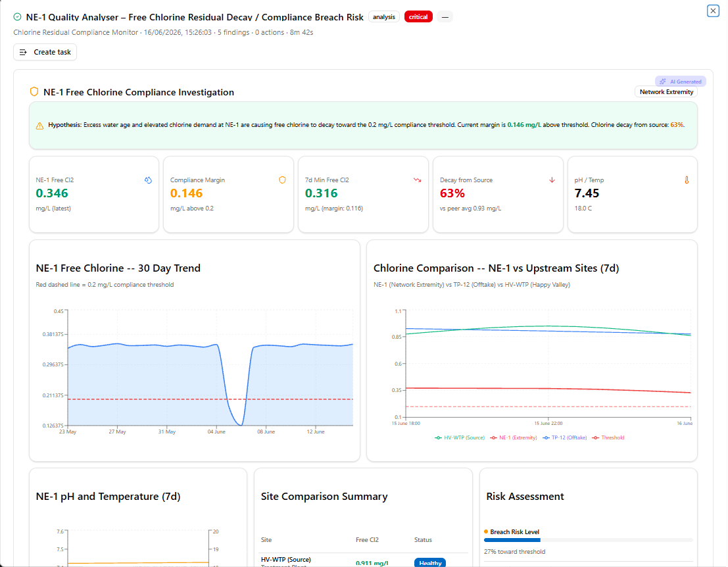This screenshot has height=567, width=728.
Task: Click the NE-1 Free Chlorine -- 30 Day Trend heading
Action: 118,268
